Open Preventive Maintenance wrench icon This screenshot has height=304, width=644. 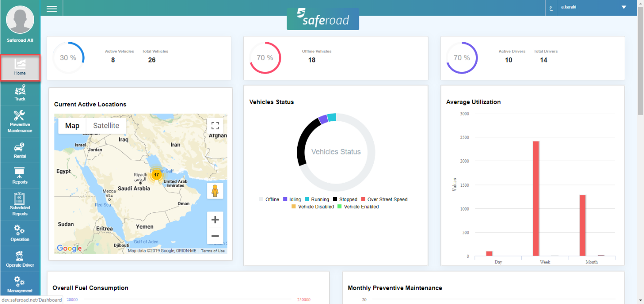[20, 115]
